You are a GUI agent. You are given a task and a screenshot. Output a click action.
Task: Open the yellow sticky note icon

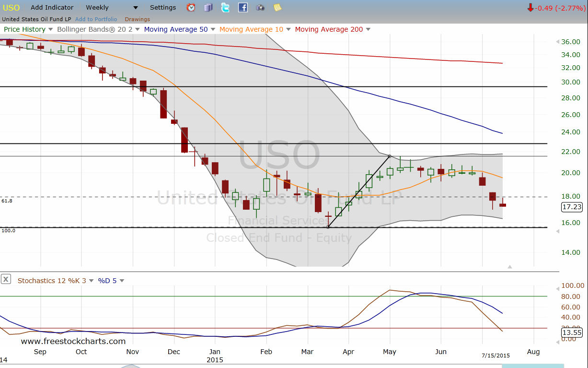coord(277,7)
